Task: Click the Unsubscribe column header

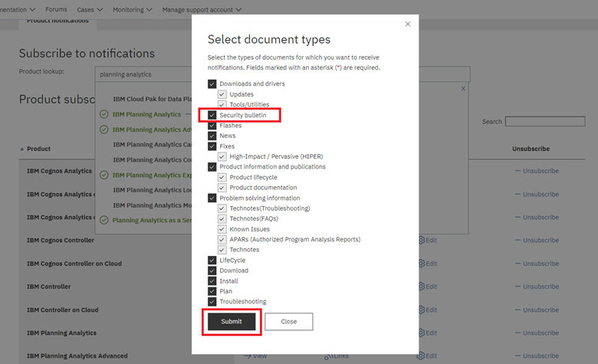Action: point(531,149)
